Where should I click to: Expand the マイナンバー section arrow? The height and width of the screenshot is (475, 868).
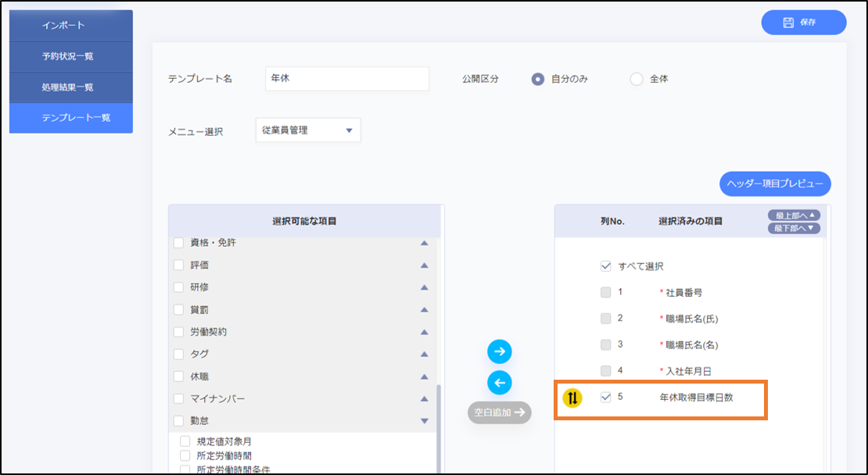tap(425, 398)
